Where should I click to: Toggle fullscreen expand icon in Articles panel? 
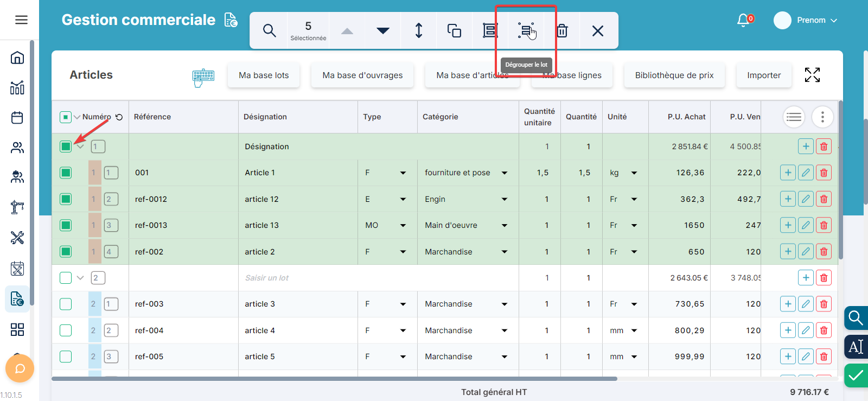[812, 75]
